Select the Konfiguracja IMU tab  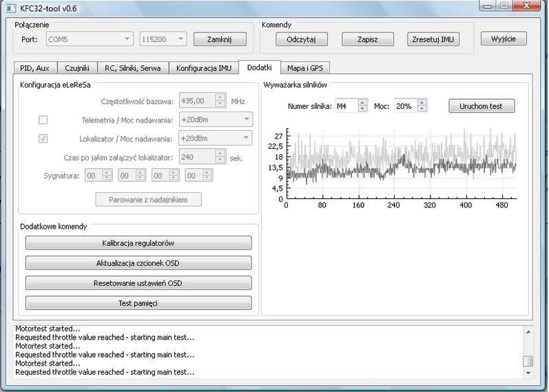(203, 68)
